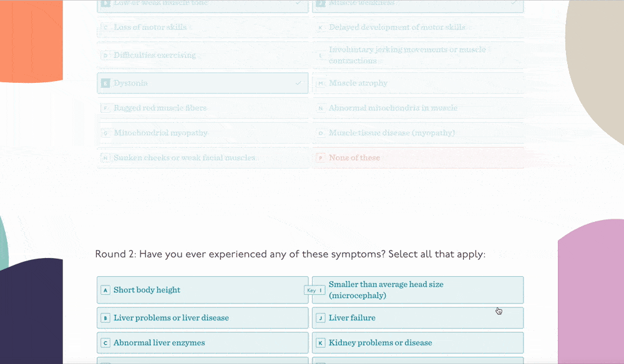Viewport: 624px width, 364px height.
Task: Select Loss of motor skills
Action: pos(202,27)
